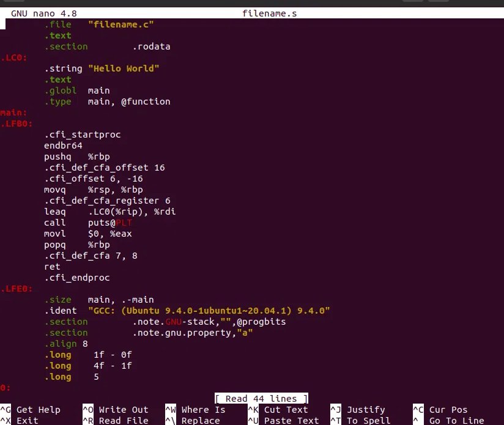Click the popq %rbp instruction
This screenshot has height=425, width=504.
point(77,245)
